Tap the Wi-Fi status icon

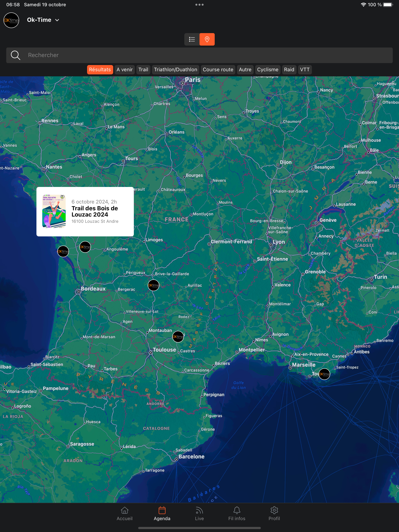click(363, 4)
